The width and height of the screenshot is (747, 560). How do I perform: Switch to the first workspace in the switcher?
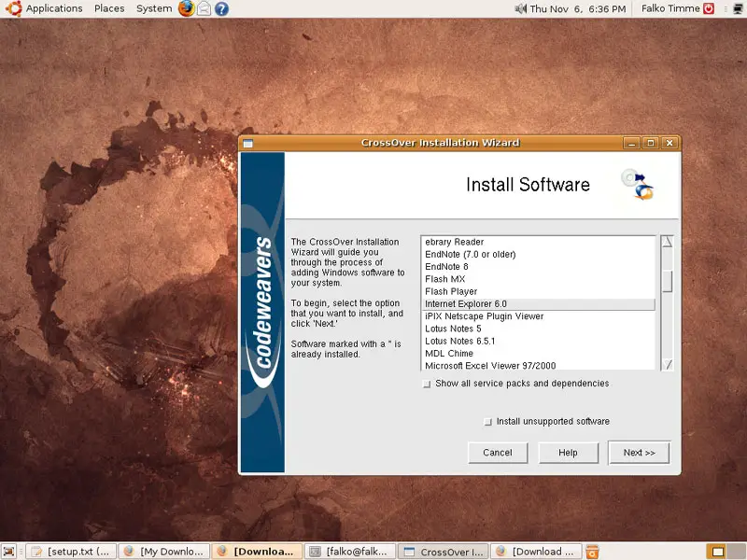point(717,552)
